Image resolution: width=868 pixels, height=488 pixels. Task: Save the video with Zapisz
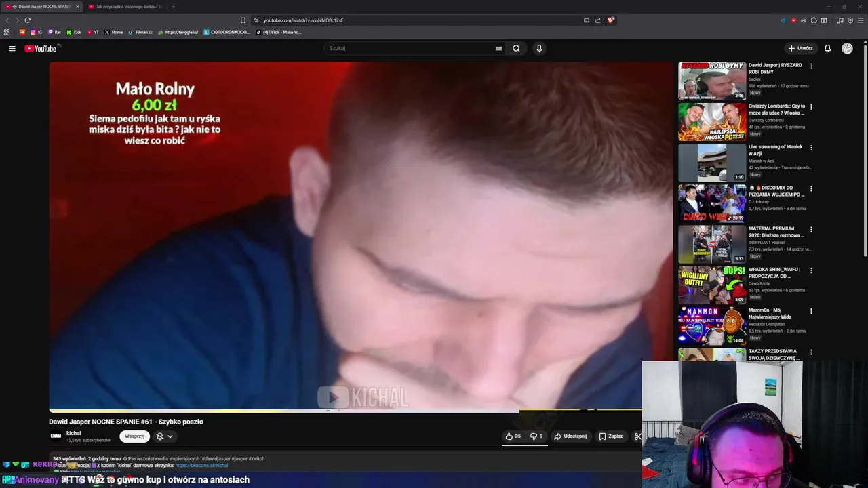(x=611, y=436)
